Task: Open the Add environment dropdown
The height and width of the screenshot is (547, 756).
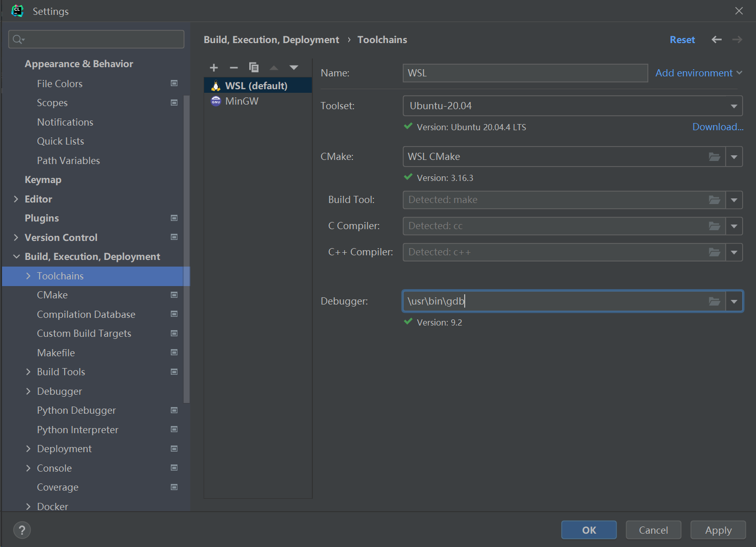Action: (699, 73)
